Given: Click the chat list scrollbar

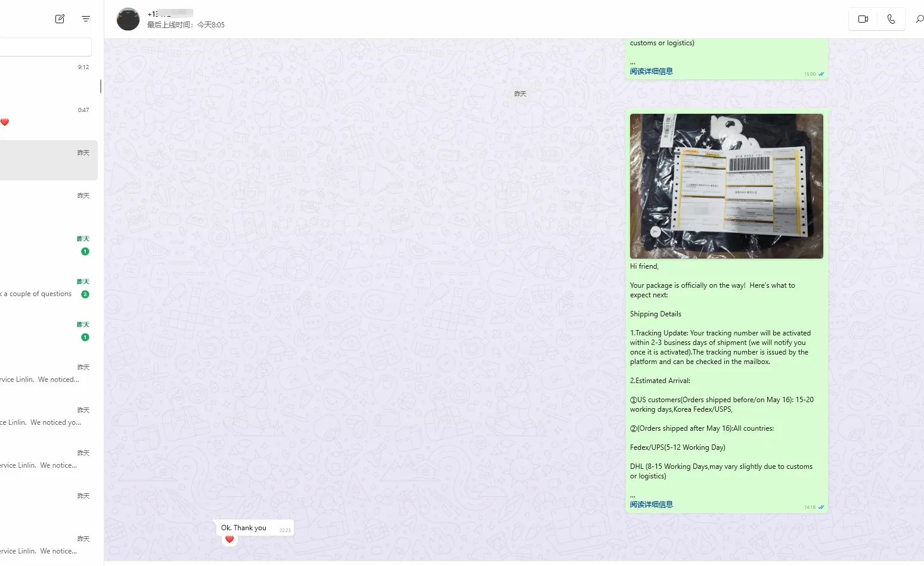Looking at the screenshot, I should point(100,86).
